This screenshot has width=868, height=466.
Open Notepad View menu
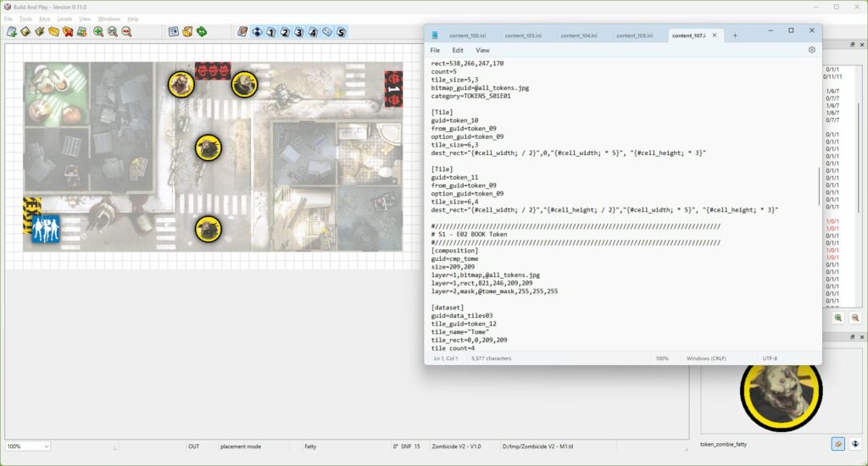[482, 50]
